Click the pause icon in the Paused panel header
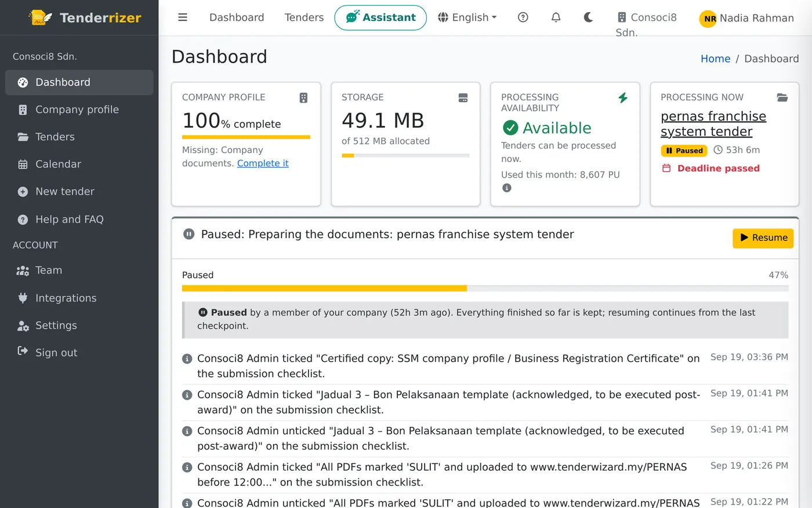Image resolution: width=812 pixels, height=508 pixels. (188, 234)
